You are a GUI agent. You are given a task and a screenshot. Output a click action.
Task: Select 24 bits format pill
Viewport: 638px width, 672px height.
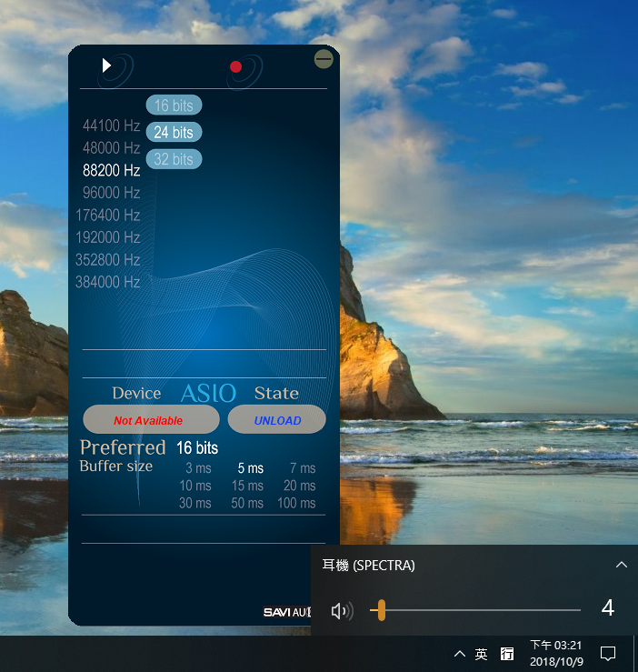[174, 132]
